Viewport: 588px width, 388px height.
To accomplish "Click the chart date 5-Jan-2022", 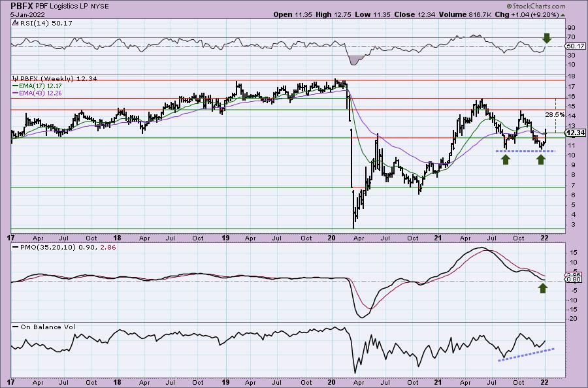I will click(27, 15).
